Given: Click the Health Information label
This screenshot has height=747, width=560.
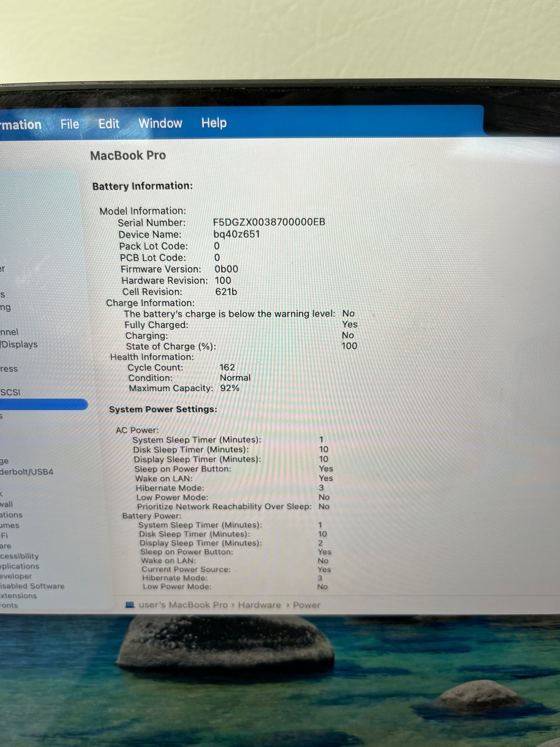Looking at the screenshot, I should click(152, 357).
